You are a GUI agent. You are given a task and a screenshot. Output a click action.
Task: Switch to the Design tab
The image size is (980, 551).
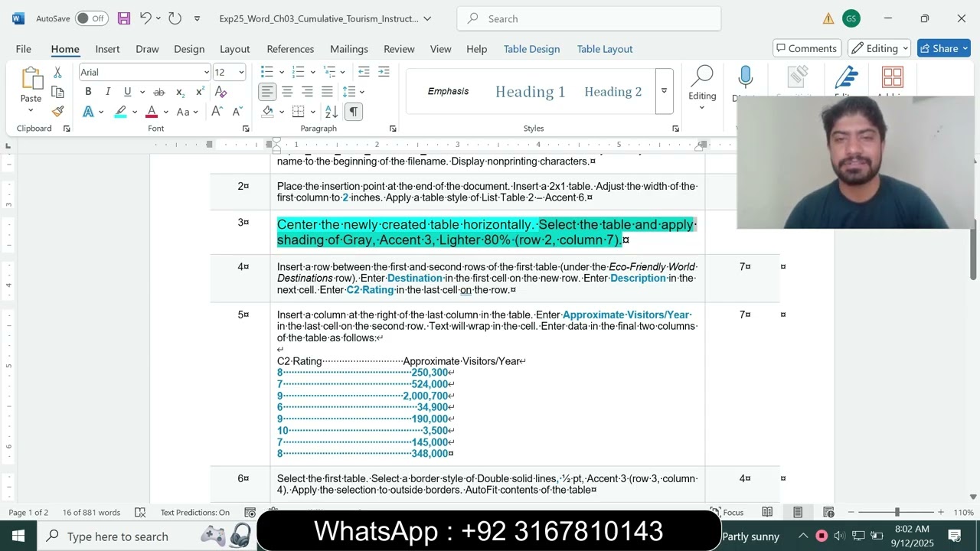tap(189, 48)
